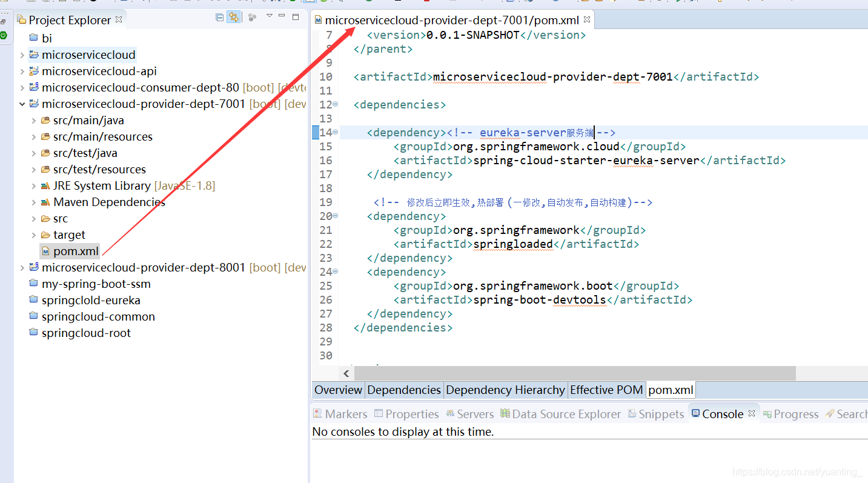Image resolution: width=868 pixels, height=483 pixels.
Task: Collapse microservicecloud-provider-dept-7001 project
Action: pyautogui.click(x=22, y=104)
